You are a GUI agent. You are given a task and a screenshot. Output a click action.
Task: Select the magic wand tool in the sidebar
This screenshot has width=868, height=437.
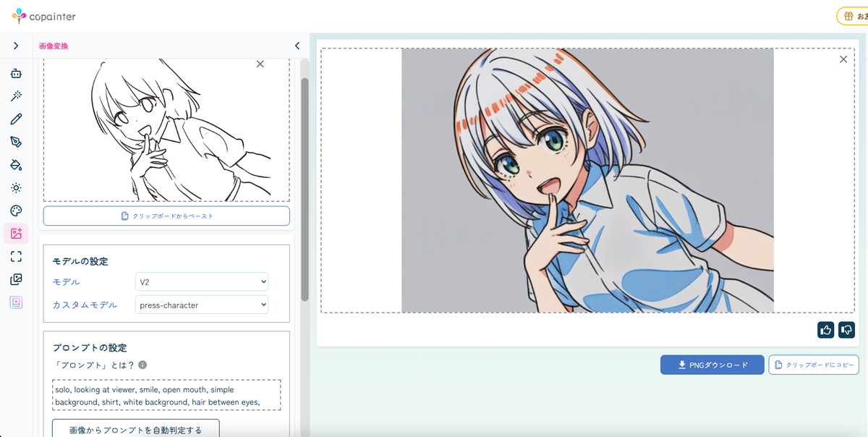[x=16, y=96]
